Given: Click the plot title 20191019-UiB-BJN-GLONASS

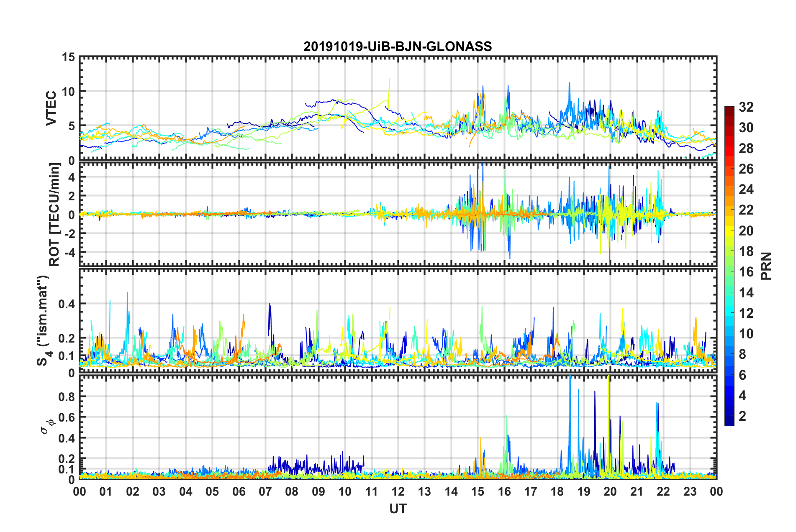Looking at the screenshot, I should tap(398, 46).
